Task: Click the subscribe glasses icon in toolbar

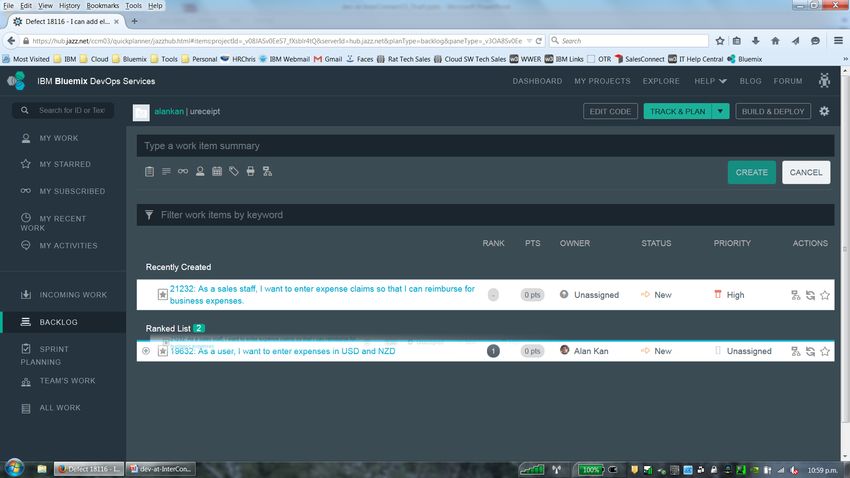Action: 183,171
